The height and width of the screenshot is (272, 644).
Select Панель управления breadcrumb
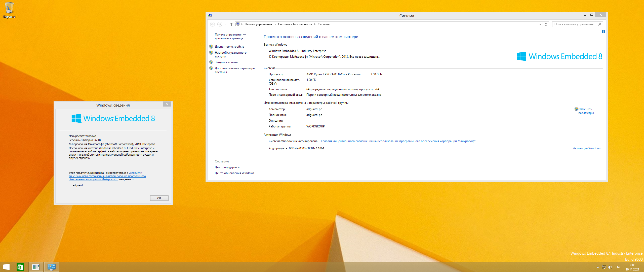pos(258,24)
